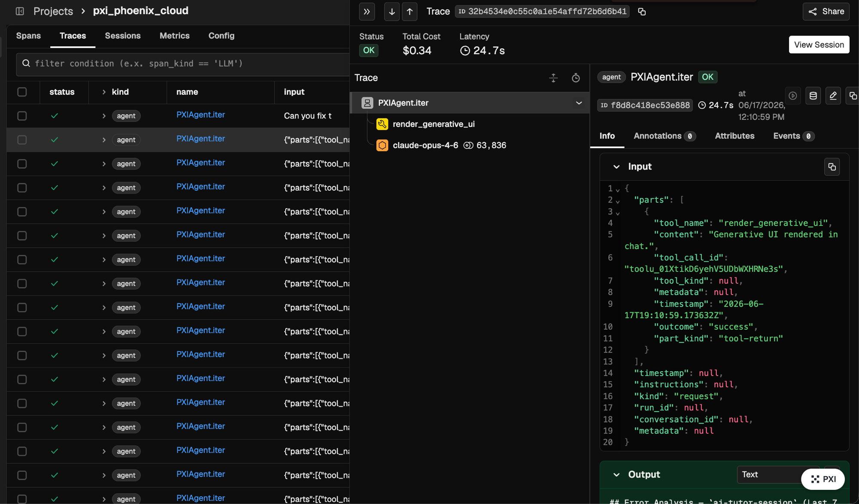Check the fourth table row checkbox
The width and height of the screenshot is (859, 504).
point(22,188)
